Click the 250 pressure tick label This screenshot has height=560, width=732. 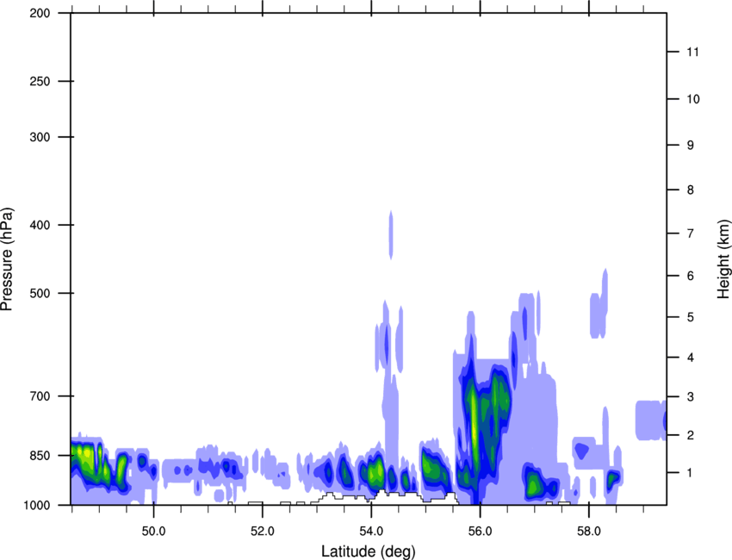click(x=40, y=81)
